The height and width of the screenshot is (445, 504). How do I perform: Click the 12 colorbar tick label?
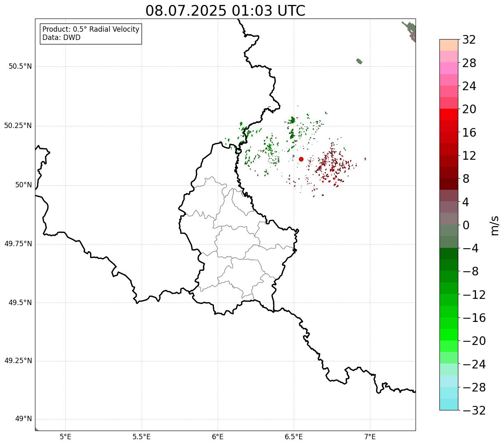[469, 156]
